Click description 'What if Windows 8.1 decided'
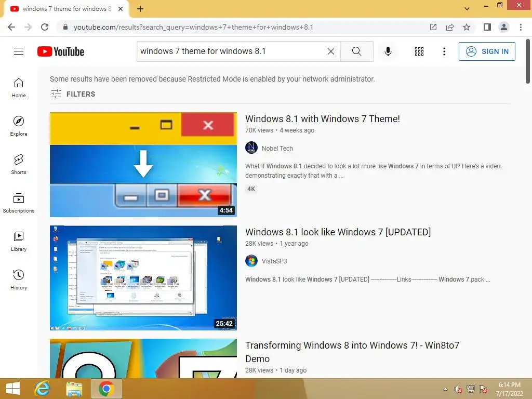The image size is (532, 399). tap(373, 170)
